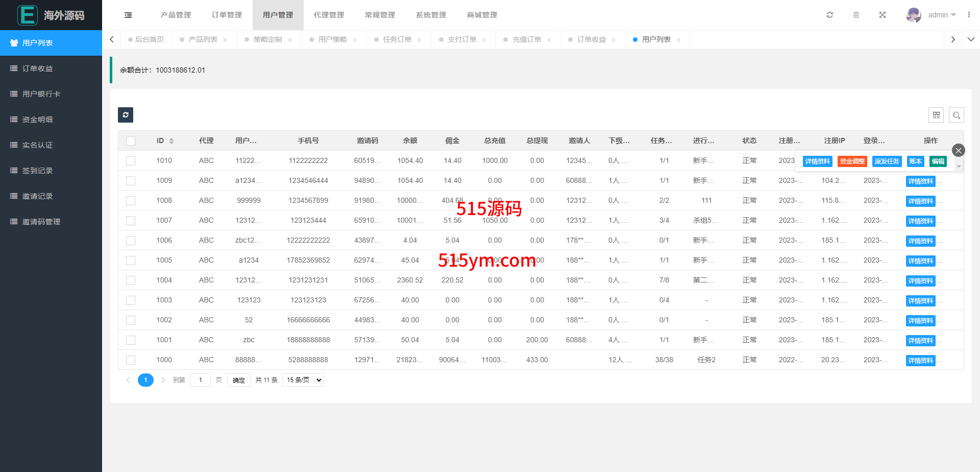This screenshot has width=980, height=472.
Task: Toggle fullscreen mode with the expand icon
Action: 882,15
